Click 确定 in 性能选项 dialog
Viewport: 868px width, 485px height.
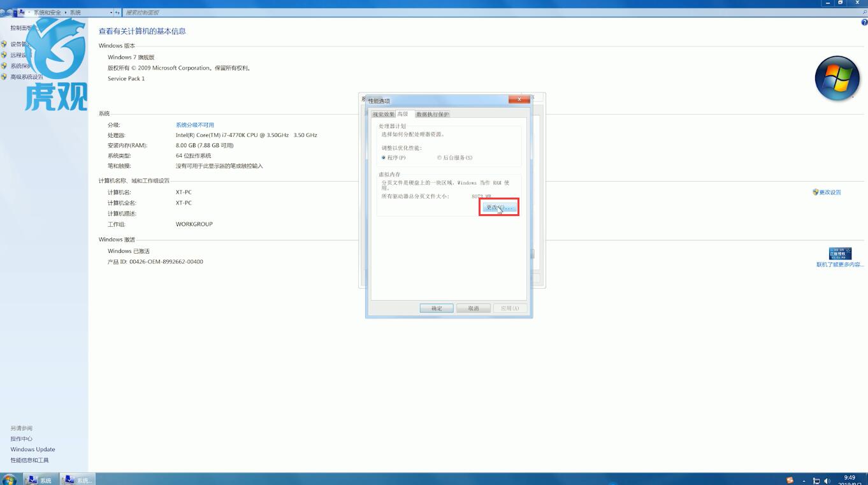coord(437,308)
